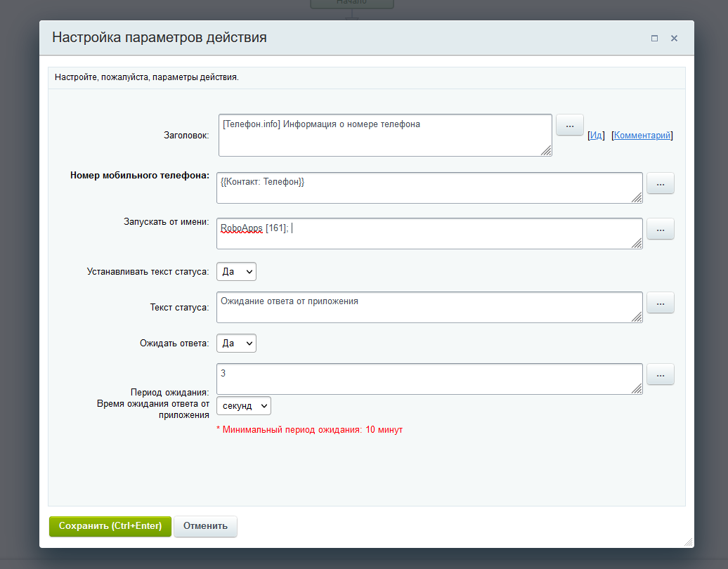Open value picker for Номер мобильного телефона
Viewport: 728px width, 569px height.
tap(660, 183)
